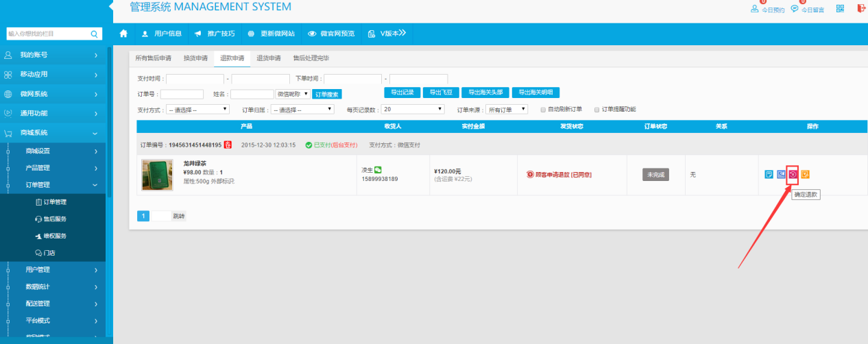868x344 pixels.
Task: Expand 商城设置 submenu
Action: pos(53,151)
